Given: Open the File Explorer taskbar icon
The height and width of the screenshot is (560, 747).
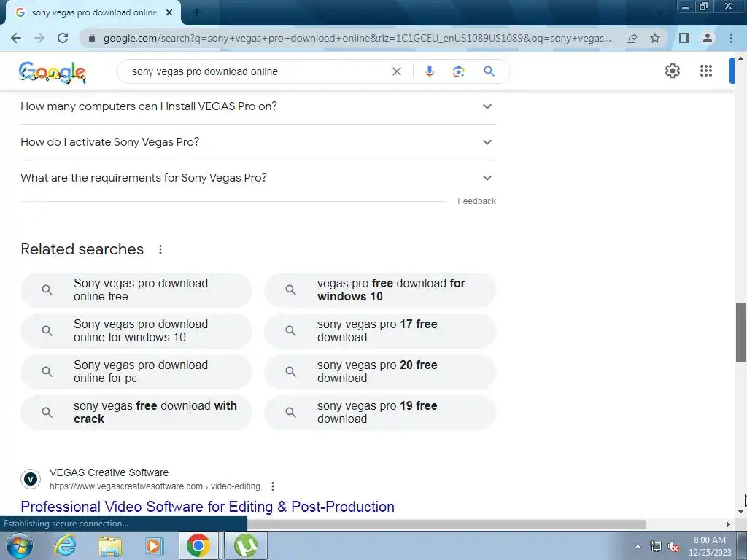Looking at the screenshot, I should click(x=110, y=546).
